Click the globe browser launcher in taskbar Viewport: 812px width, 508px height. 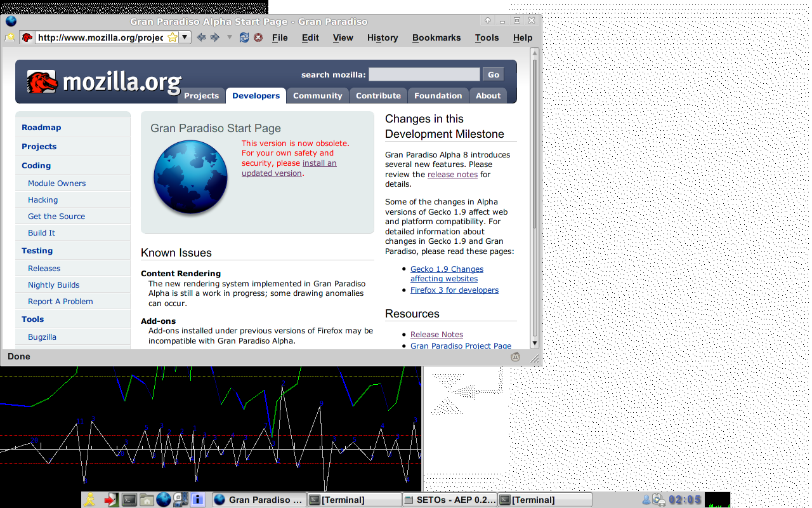pos(164,500)
